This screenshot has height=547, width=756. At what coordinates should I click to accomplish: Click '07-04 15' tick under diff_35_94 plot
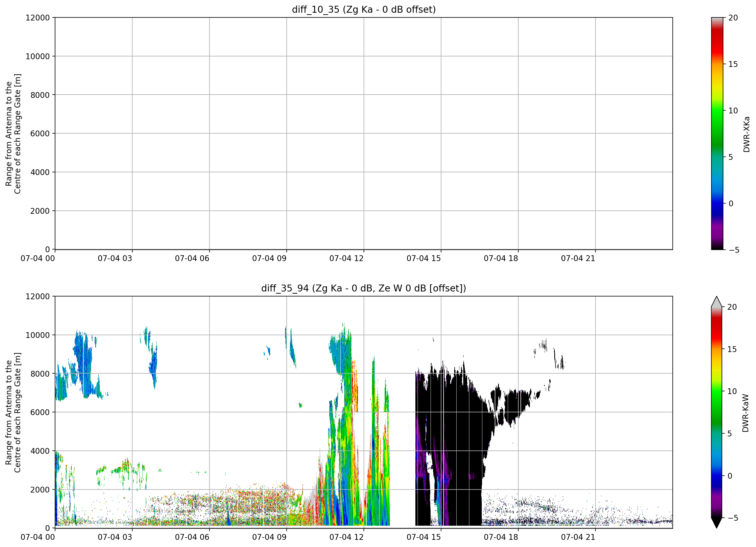[424, 537]
